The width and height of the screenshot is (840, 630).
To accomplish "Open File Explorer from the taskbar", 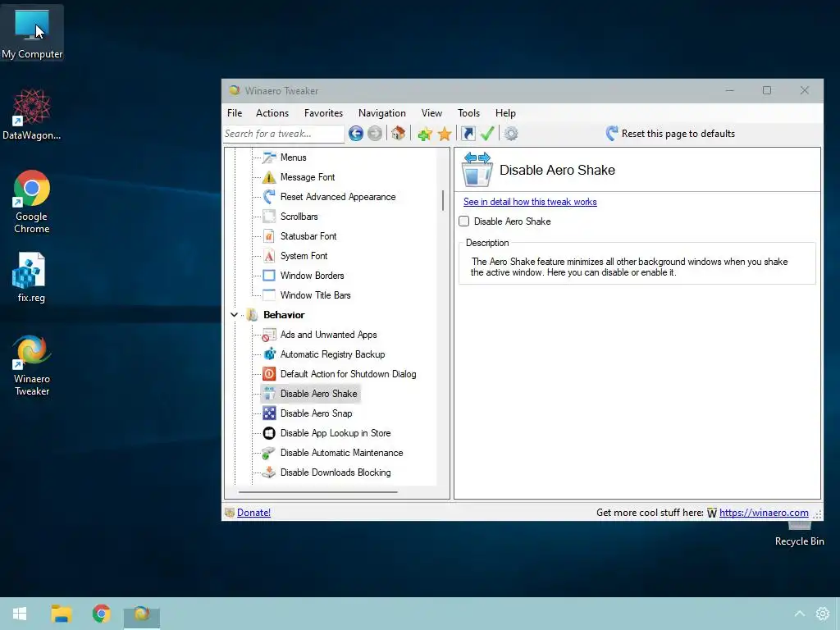I will click(61, 614).
